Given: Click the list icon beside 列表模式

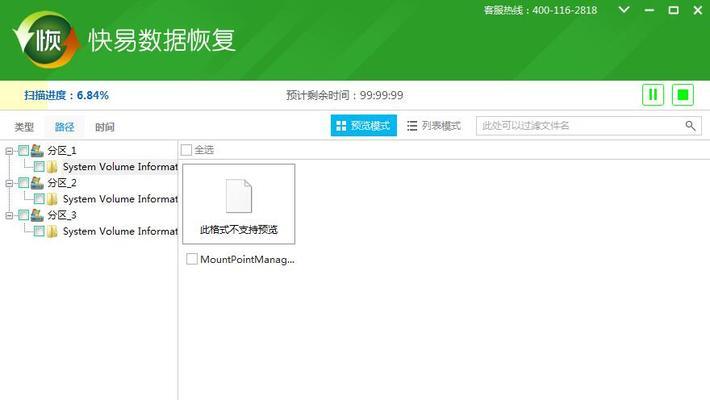Looking at the screenshot, I should pos(412,125).
